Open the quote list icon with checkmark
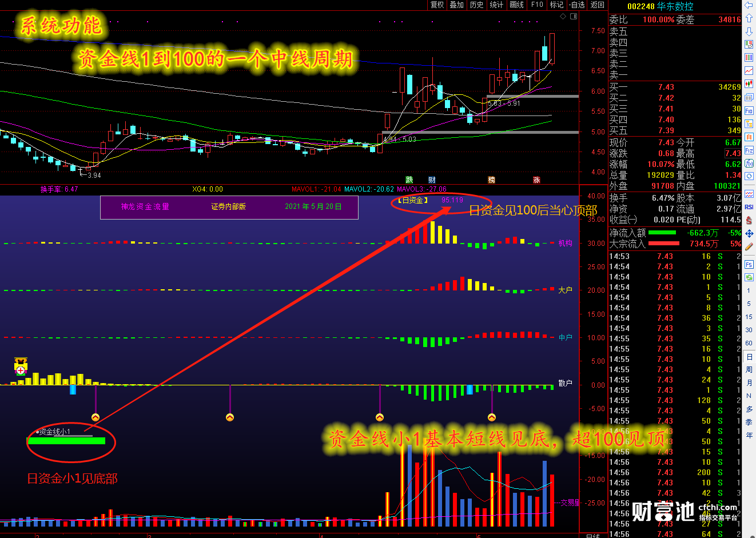This screenshot has width=756, height=538. pyautogui.click(x=749, y=45)
